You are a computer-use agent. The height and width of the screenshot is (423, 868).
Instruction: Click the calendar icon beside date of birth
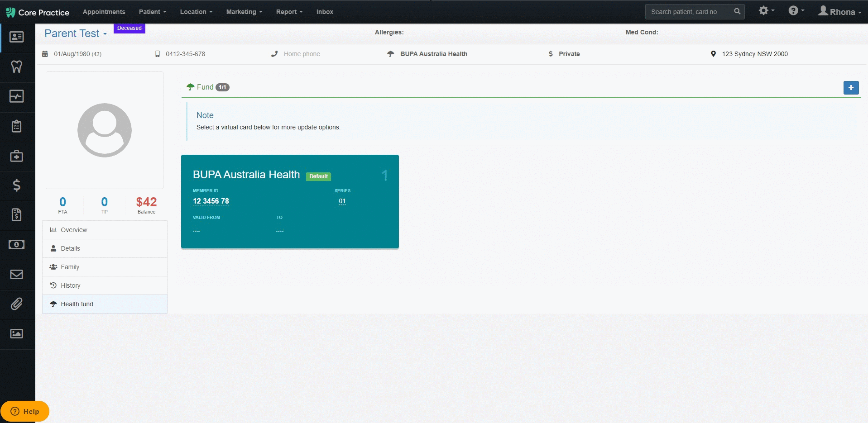[45, 54]
